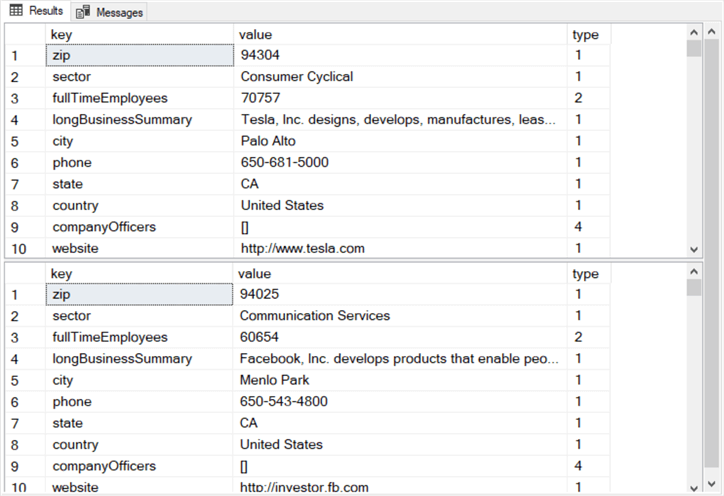
Task: Click down arrow of bottom grid scrollbar
Action: click(x=694, y=488)
